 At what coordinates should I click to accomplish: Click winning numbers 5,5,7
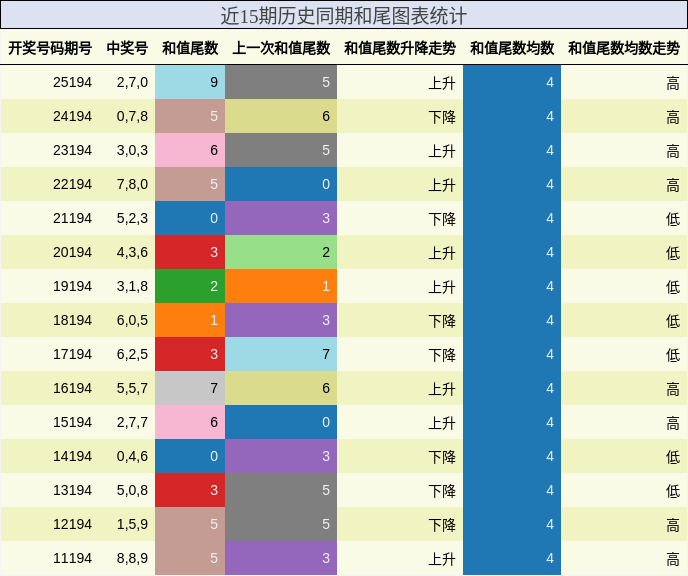[x=132, y=388]
